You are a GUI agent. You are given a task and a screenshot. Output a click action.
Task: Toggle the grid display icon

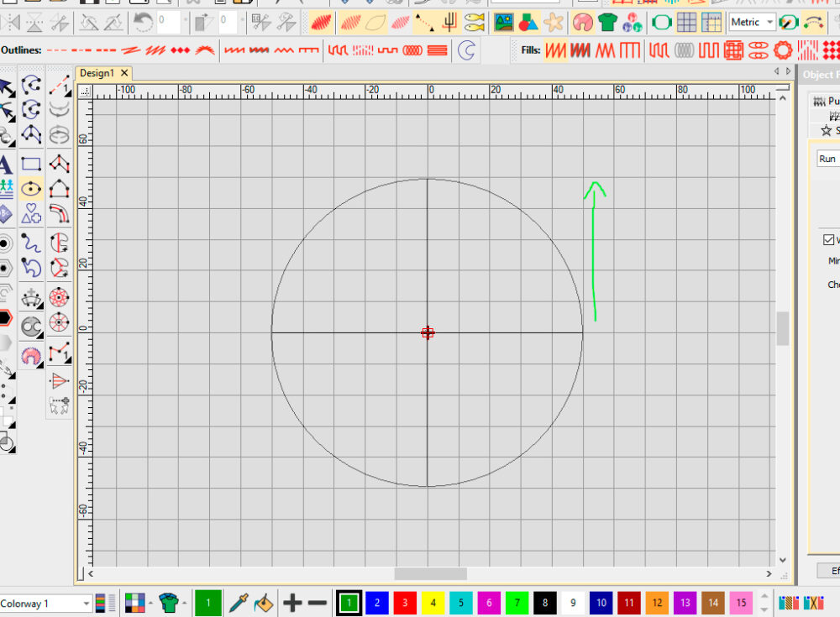tap(686, 23)
